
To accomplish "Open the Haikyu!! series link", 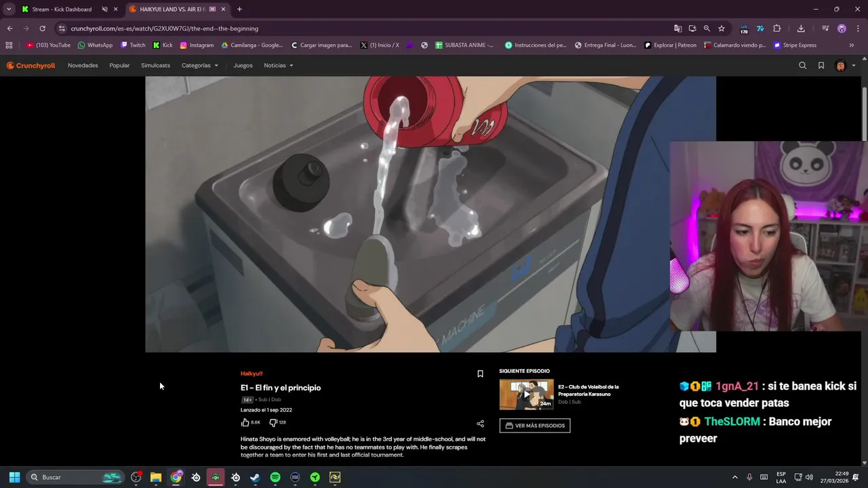I will [x=252, y=373].
